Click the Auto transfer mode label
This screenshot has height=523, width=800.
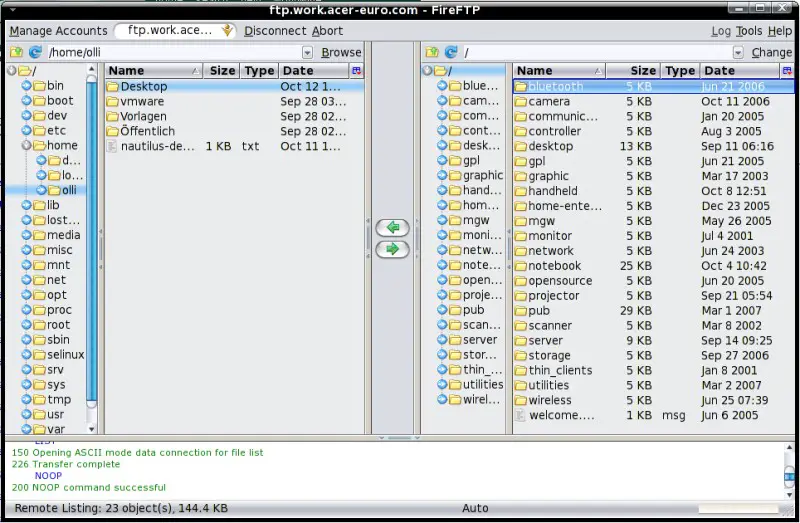point(475,508)
